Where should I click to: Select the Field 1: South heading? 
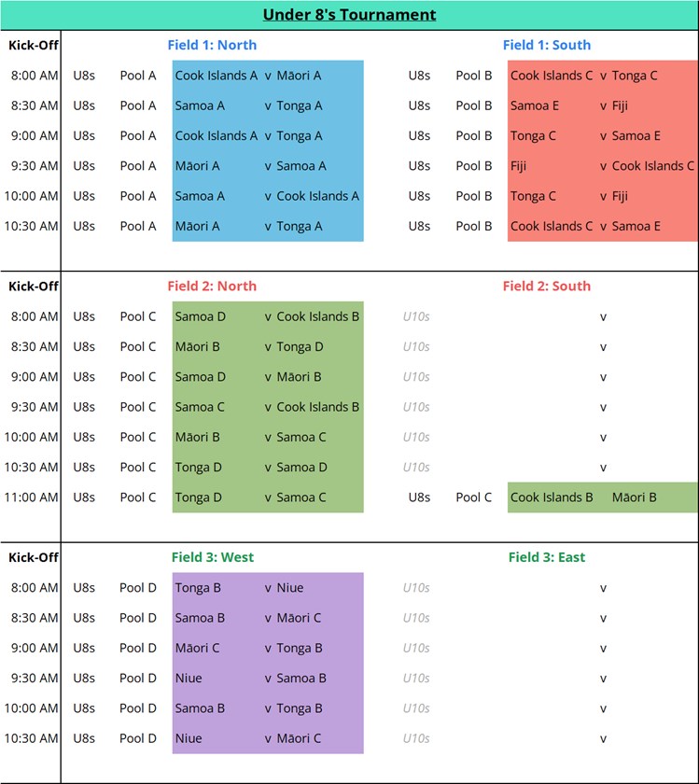546,45
